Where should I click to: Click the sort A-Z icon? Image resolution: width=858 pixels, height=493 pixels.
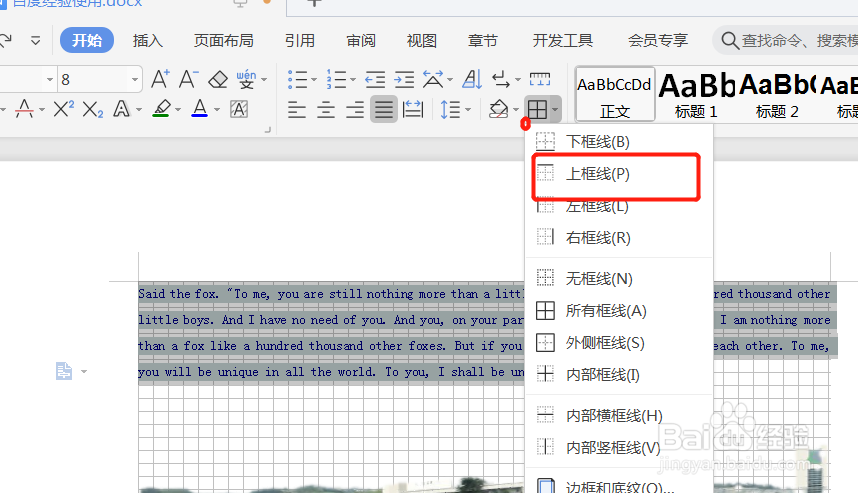[472, 80]
